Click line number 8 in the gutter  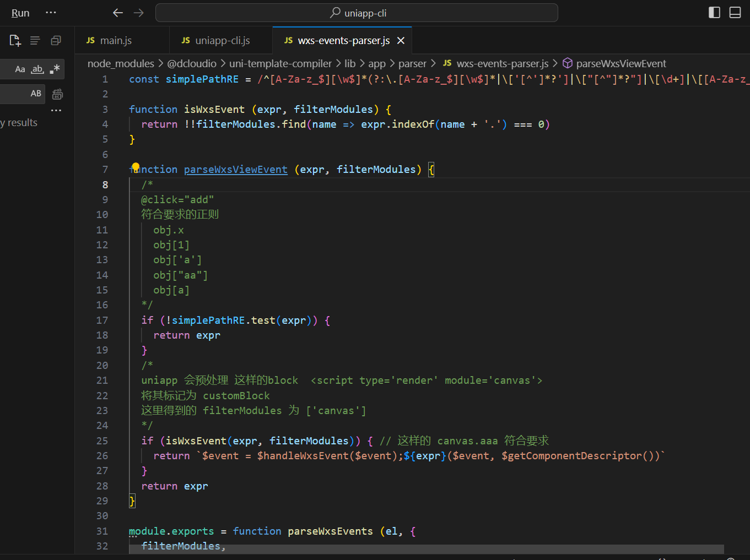(105, 184)
